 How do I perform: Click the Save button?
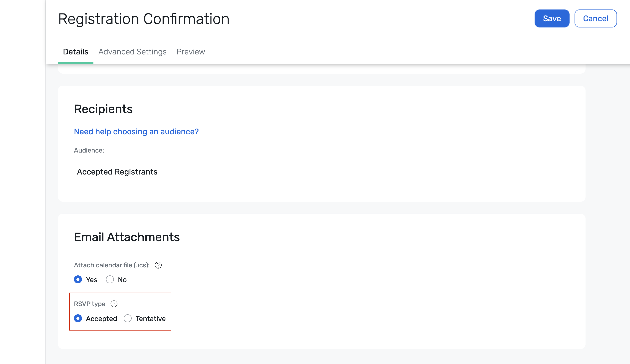(x=552, y=18)
